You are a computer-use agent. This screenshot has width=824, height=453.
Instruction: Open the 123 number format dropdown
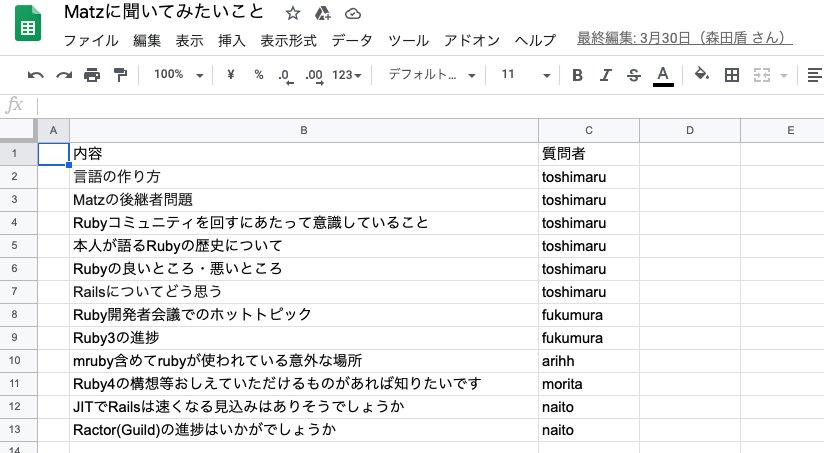[x=347, y=75]
